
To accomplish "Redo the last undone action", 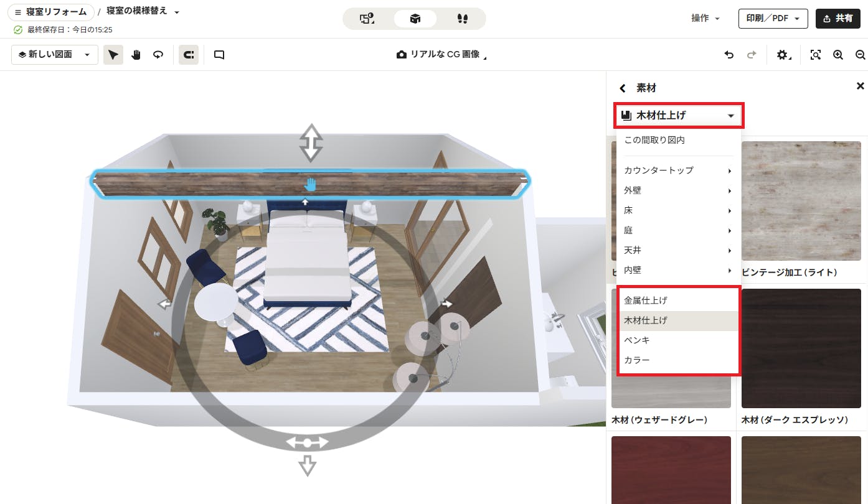I will pyautogui.click(x=752, y=55).
